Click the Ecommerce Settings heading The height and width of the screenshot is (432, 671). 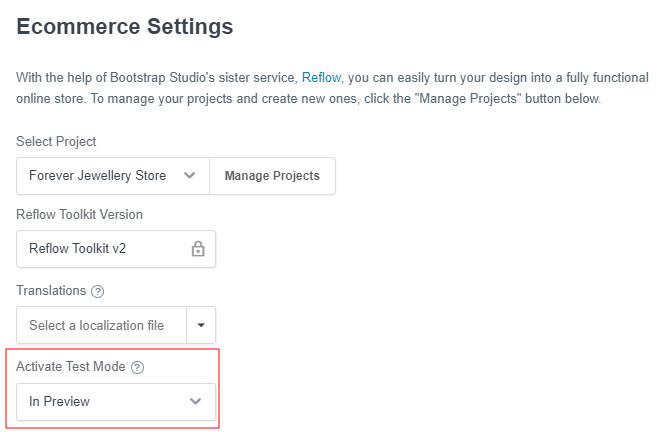coord(125,27)
